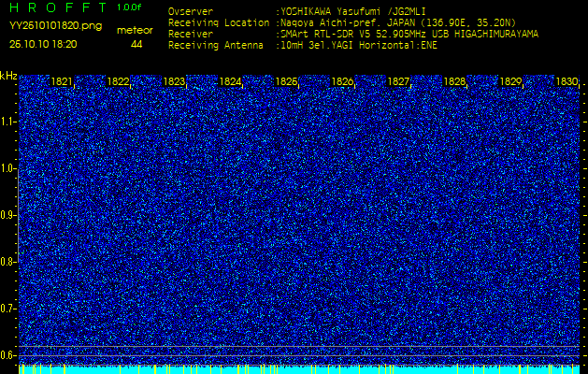Click the 1822 time marker

tap(118, 81)
